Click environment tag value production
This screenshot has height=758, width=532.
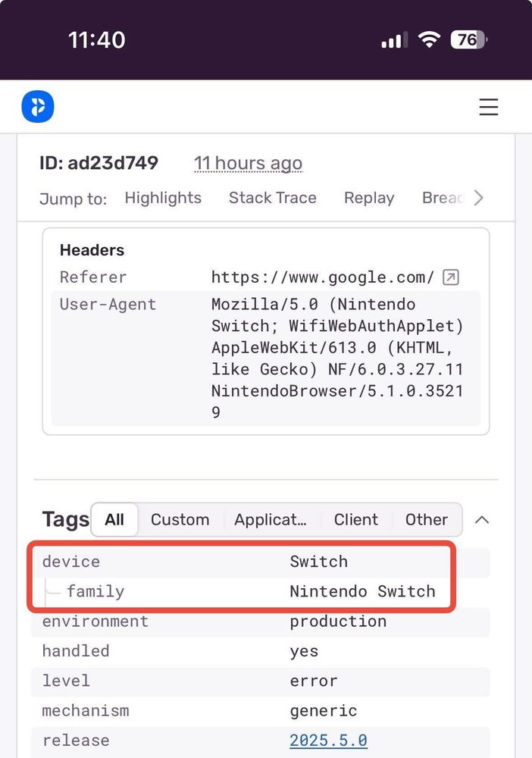click(x=338, y=622)
